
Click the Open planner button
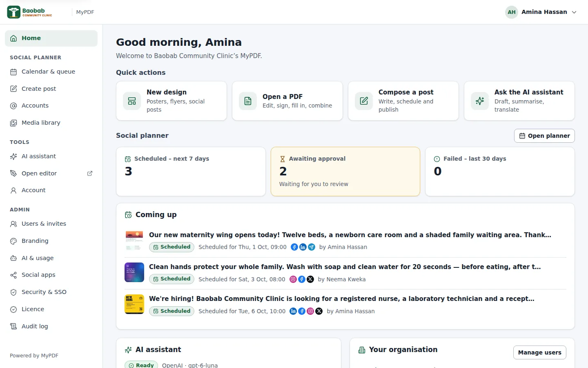click(x=544, y=136)
